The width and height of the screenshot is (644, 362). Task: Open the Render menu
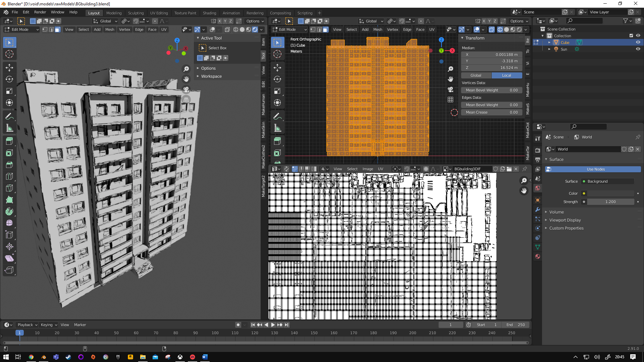(40, 12)
